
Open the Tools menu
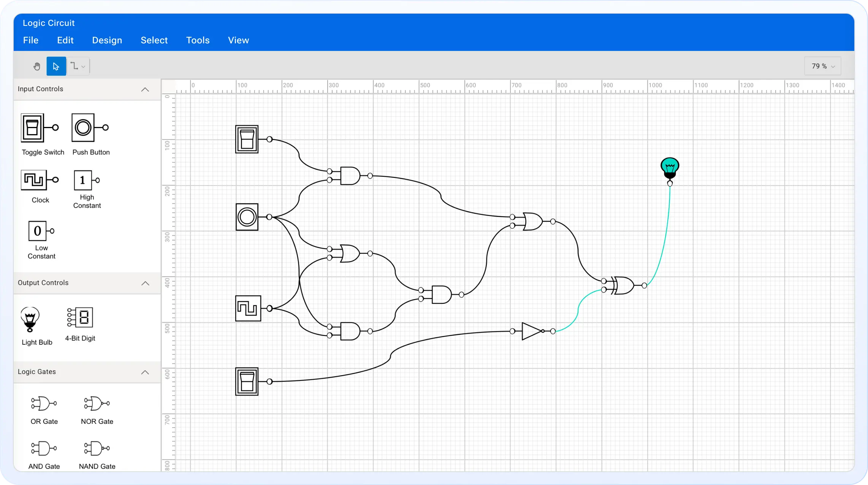click(198, 40)
